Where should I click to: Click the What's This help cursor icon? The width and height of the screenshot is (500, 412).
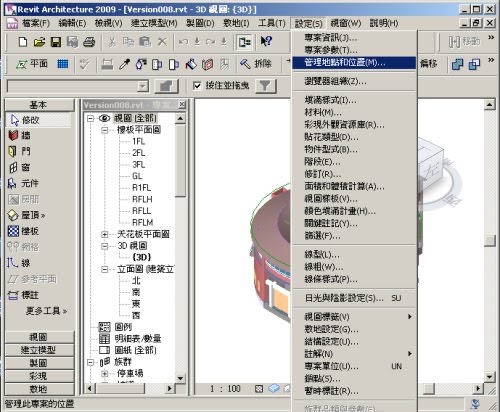pyautogui.click(x=266, y=41)
